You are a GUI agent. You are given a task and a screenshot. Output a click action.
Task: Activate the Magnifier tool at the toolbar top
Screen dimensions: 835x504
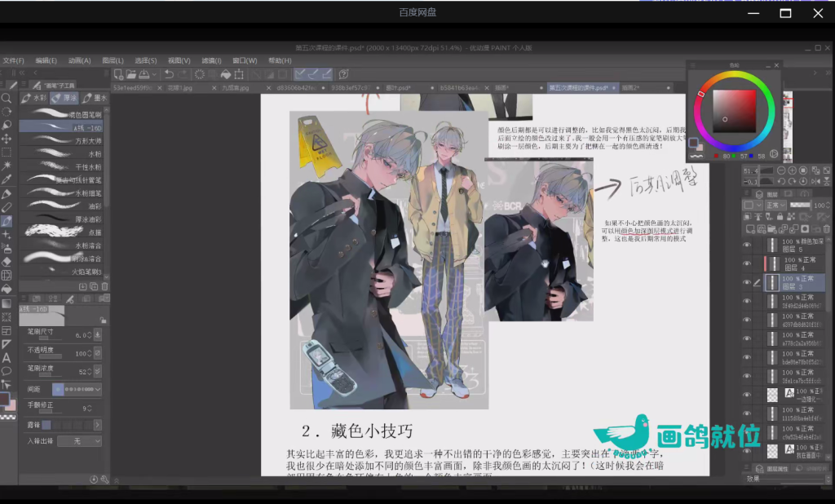tap(8, 97)
